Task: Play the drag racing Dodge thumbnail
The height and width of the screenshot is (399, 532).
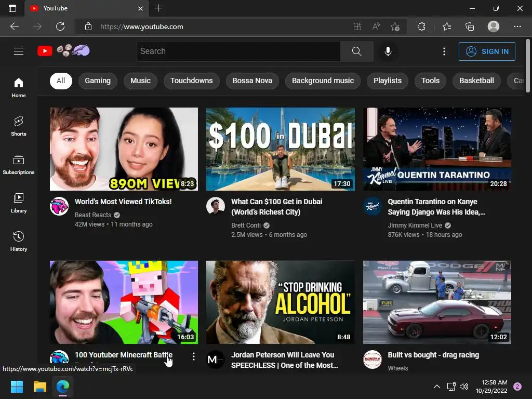Action: tap(437, 302)
